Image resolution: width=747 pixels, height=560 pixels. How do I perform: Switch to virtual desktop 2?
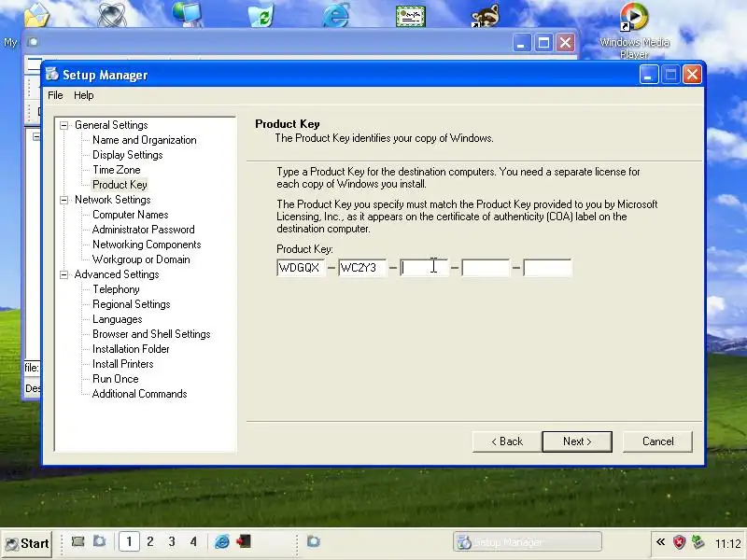point(150,542)
